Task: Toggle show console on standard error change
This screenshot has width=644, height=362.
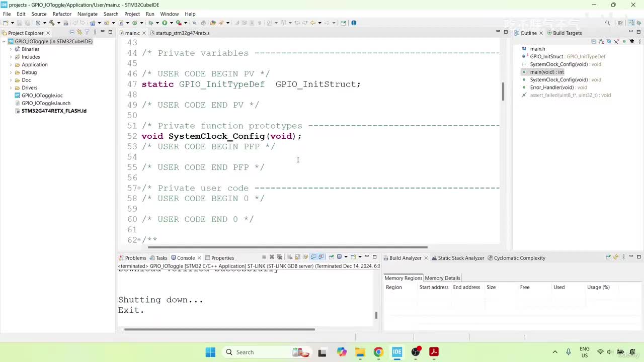Action: click(321, 257)
